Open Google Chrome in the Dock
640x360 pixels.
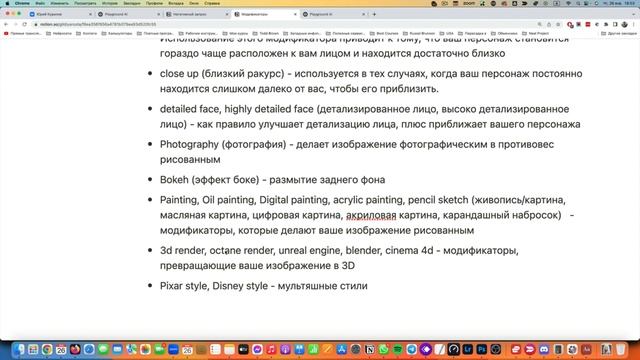pyautogui.click(x=47, y=349)
